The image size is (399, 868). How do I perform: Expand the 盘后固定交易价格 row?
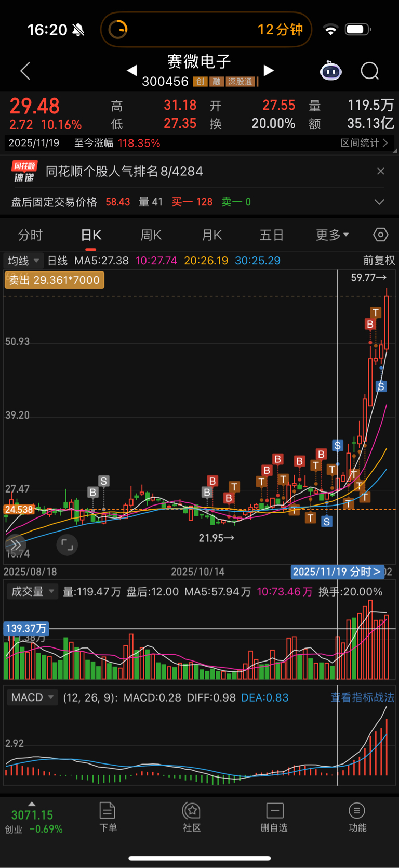(380, 202)
